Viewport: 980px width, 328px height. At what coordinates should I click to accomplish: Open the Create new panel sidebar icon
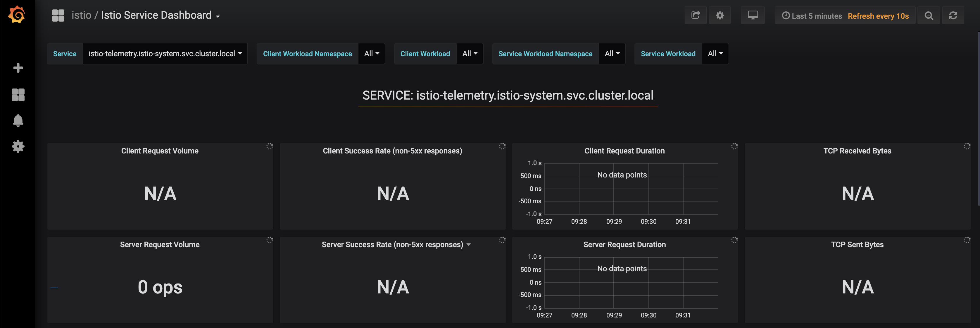(x=18, y=67)
